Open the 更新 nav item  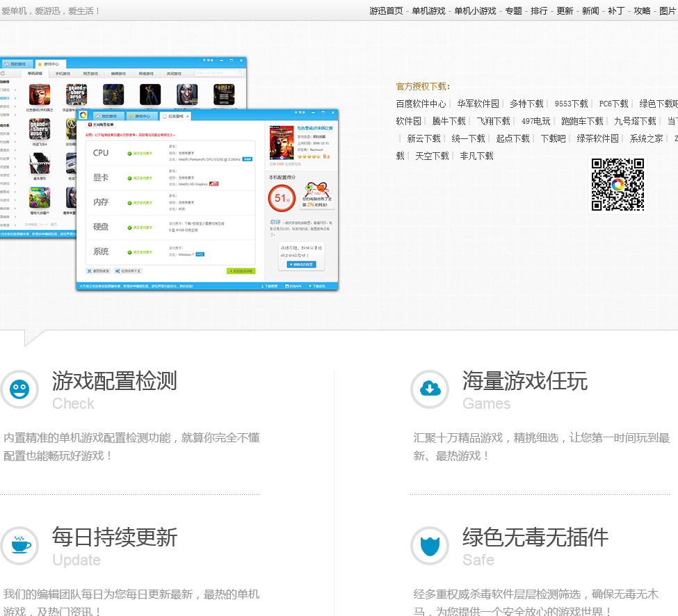point(565,11)
